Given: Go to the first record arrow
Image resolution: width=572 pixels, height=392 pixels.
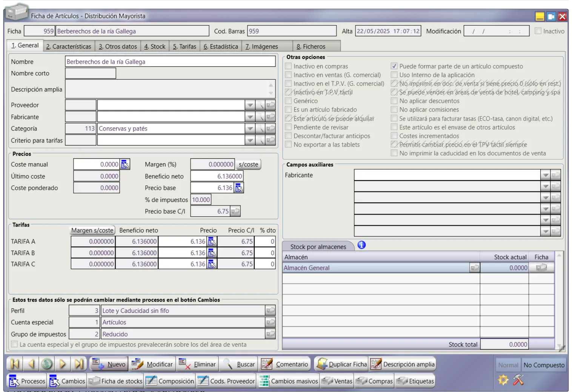Looking at the screenshot, I should pos(15,364).
